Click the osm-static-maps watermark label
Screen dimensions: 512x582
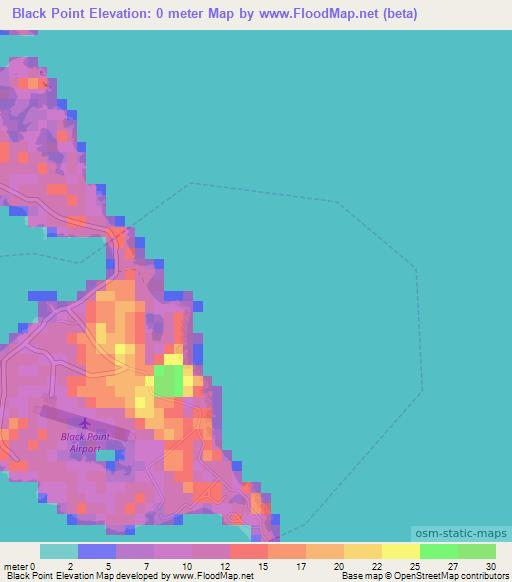pos(461,533)
